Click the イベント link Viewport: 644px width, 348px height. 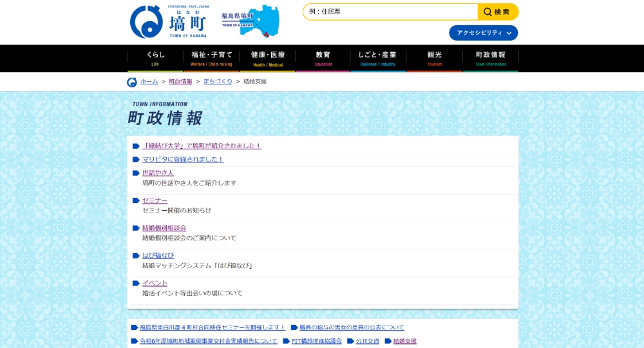coord(155,284)
